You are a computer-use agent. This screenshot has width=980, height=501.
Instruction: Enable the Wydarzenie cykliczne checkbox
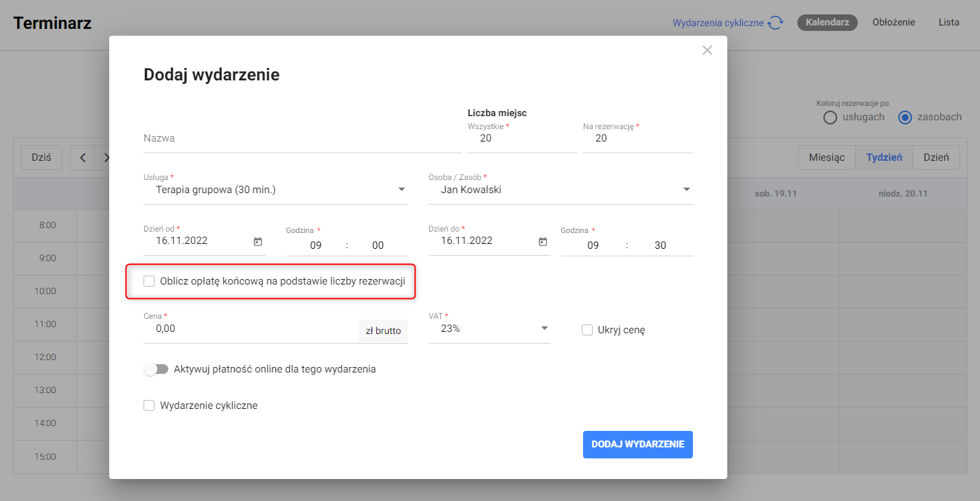click(149, 405)
